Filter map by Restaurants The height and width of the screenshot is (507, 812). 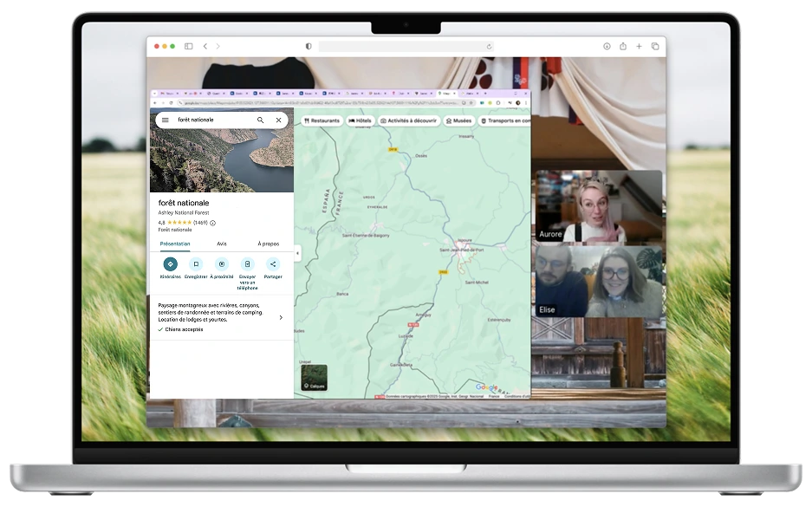[x=322, y=120]
